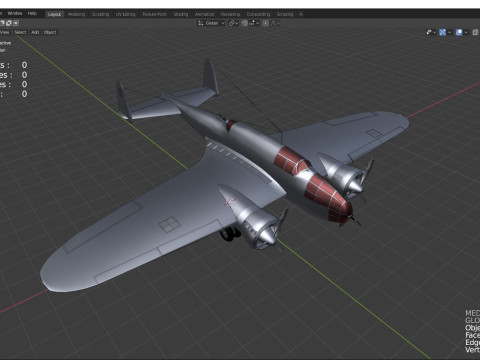Click the third selection mode icon at top-left

16,23
